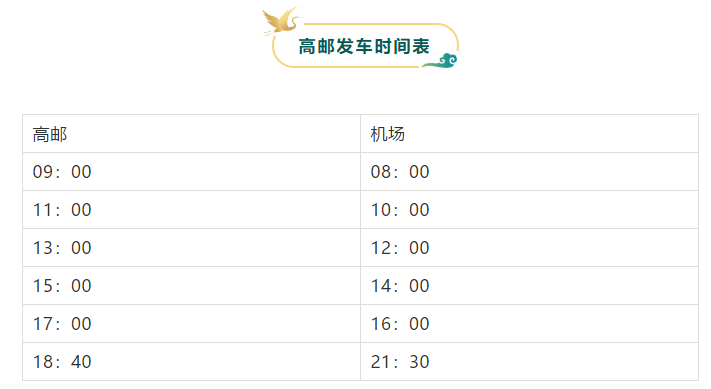Click the 18:40 last Gaoyou departure
711x389 pixels.
click(x=191, y=362)
